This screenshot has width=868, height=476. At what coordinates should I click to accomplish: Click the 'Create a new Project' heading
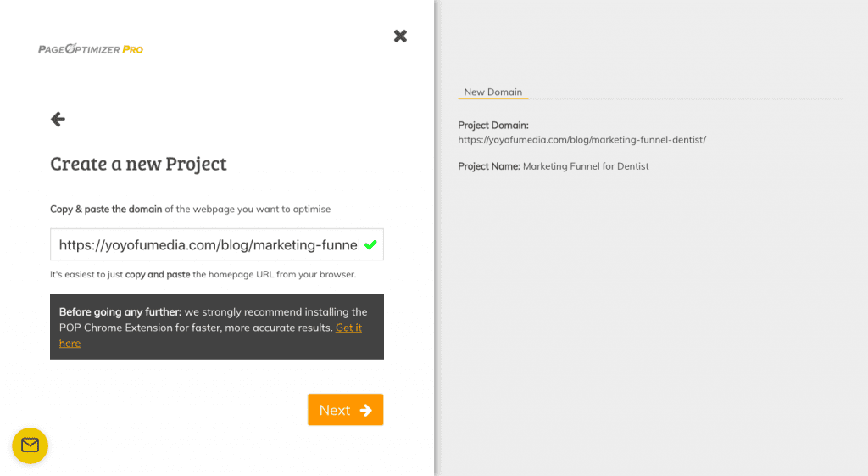tap(138, 164)
